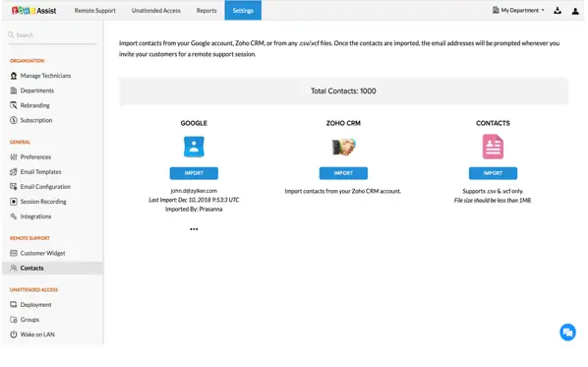Switch to Unattended Access tab

tap(156, 11)
